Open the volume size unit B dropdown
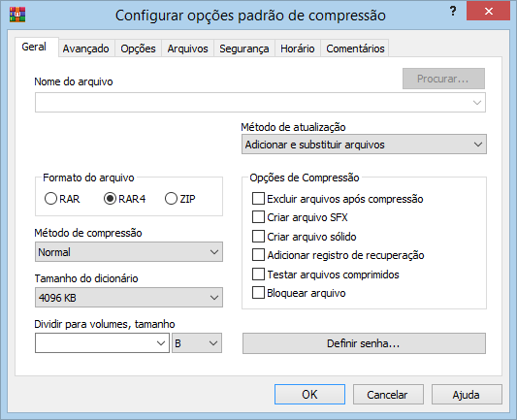The image size is (517, 420). 197,343
